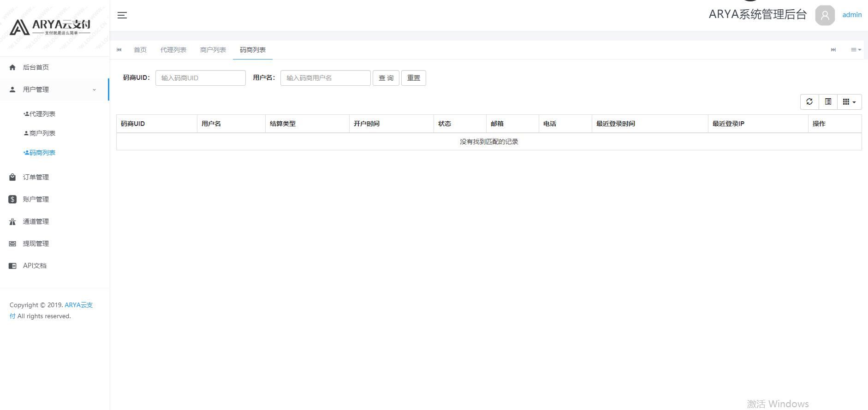868x410 pixels.
Task: Click 操作 column header
Action: 835,124
